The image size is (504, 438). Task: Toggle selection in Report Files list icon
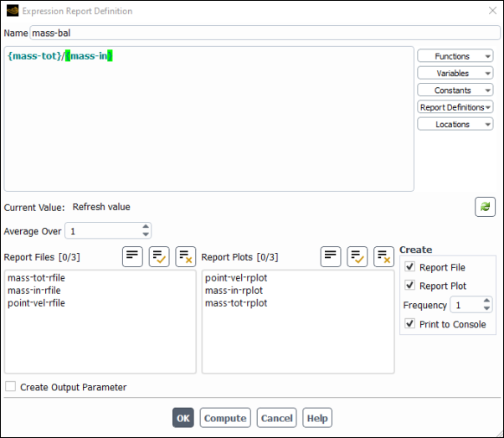(132, 256)
